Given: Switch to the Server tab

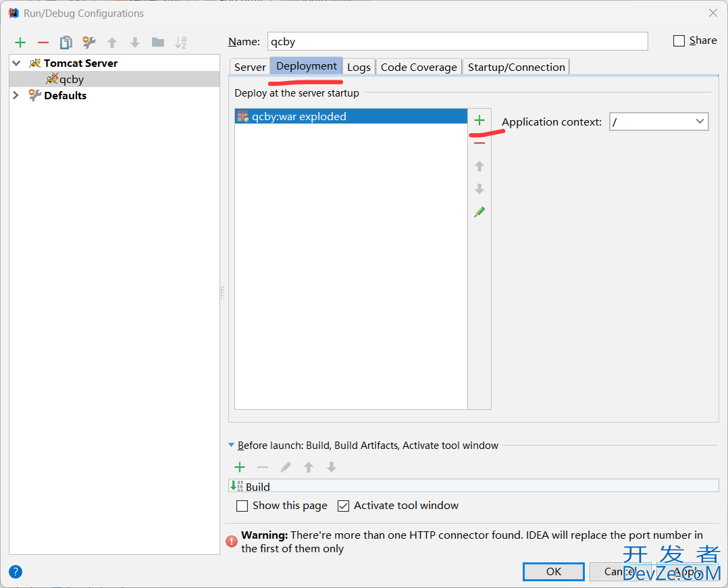Looking at the screenshot, I should 250,68.
